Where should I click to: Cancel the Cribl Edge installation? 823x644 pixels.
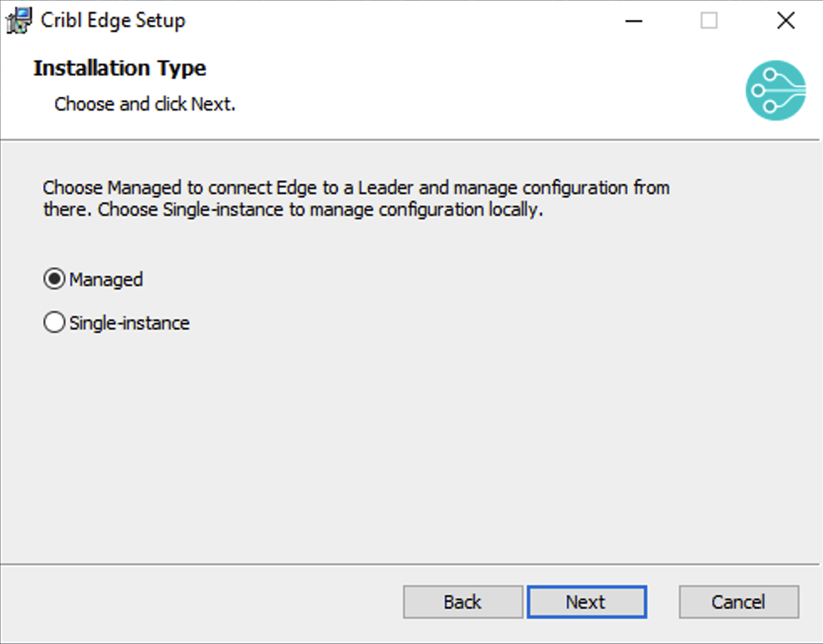pos(739,601)
